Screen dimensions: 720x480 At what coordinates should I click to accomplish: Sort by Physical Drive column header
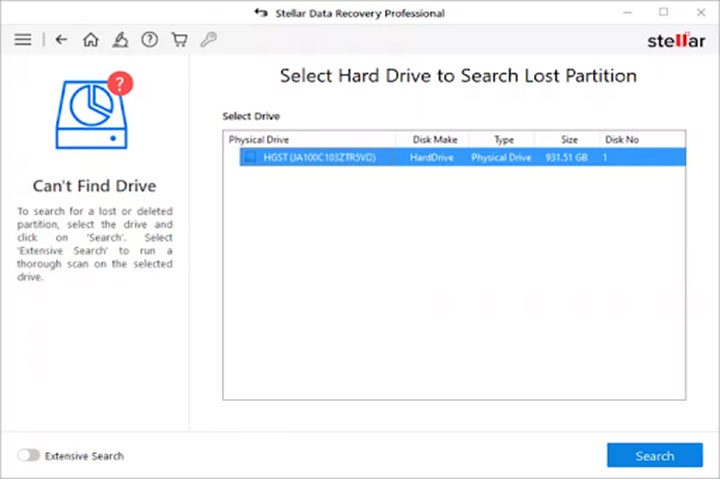pyautogui.click(x=309, y=140)
